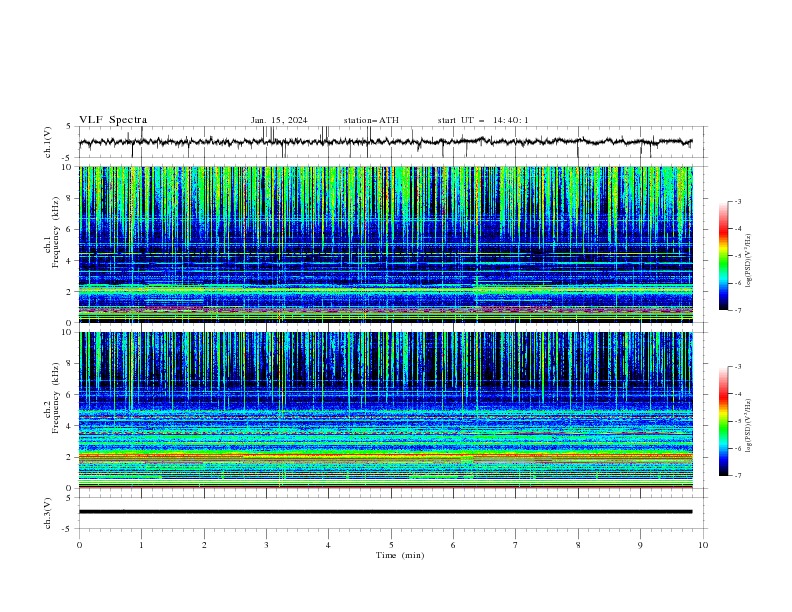Screen dimensions: 792x612
Task: Click the station=ATH label
Action: click(x=371, y=120)
